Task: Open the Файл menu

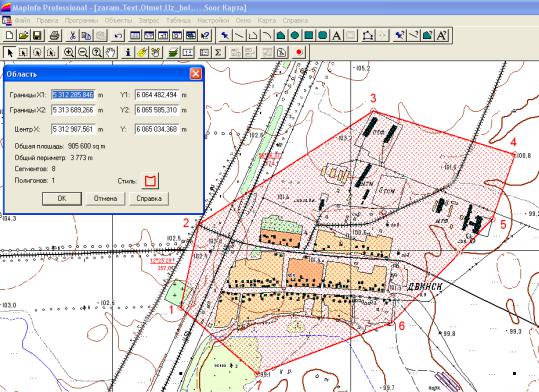Action: pyautogui.click(x=22, y=21)
